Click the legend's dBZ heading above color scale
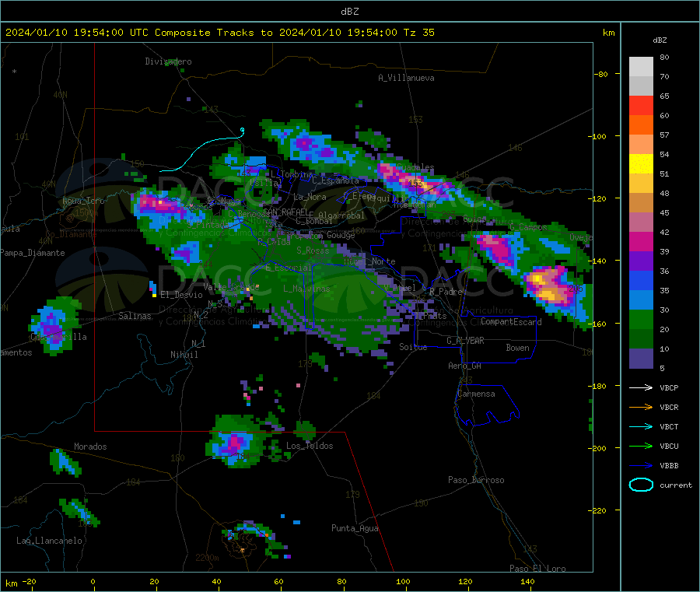 [660, 40]
